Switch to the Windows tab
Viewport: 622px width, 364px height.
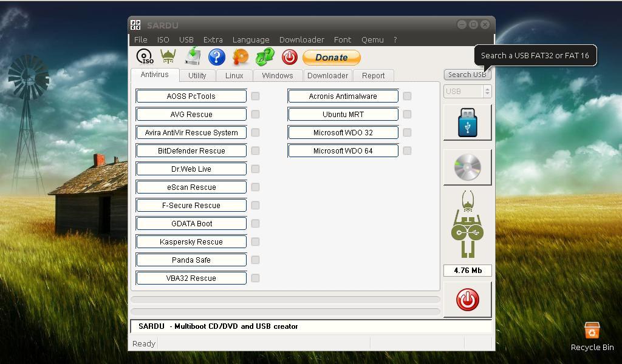tap(277, 75)
